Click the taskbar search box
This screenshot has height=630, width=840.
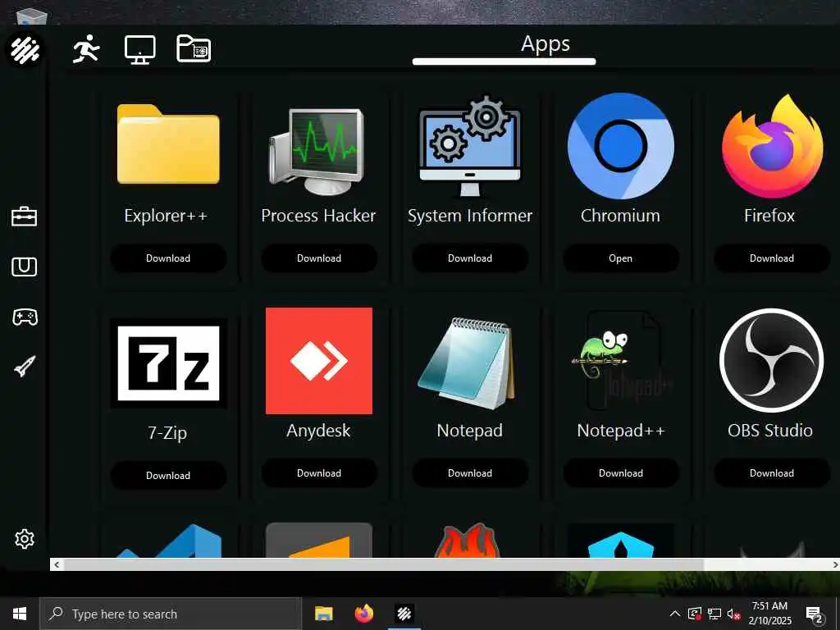(171, 614)
